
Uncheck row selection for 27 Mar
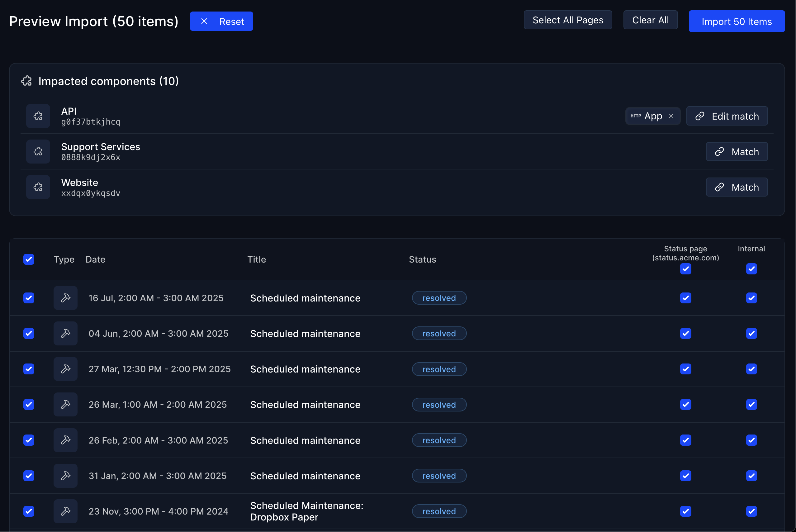(29, 369)
